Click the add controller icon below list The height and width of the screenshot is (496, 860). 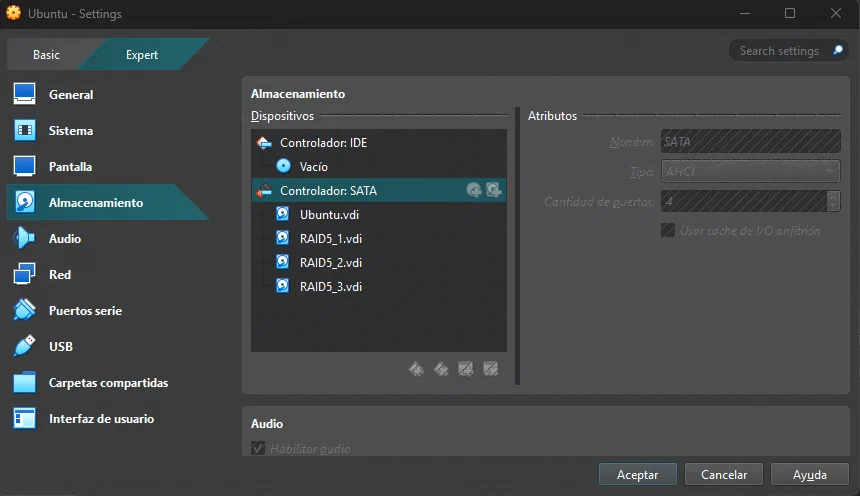point(416,369)
